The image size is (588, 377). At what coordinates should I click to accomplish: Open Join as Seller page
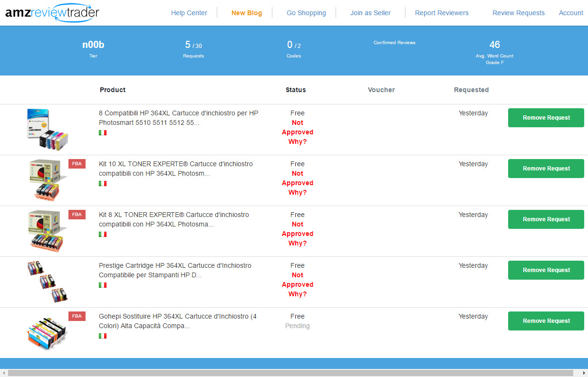pyautogui.click(x=370, y=13)
